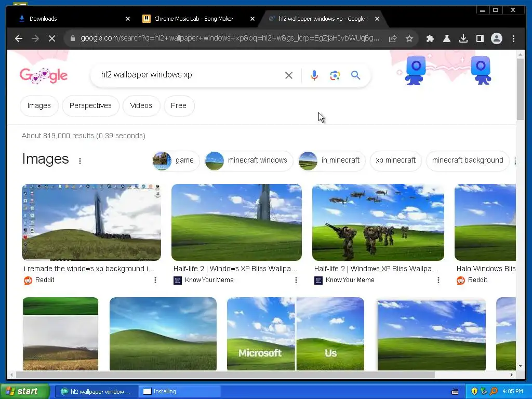Click the forward navigation arrow
The width and height of the screenshot is (532, 399).
(x=35, y=38)
